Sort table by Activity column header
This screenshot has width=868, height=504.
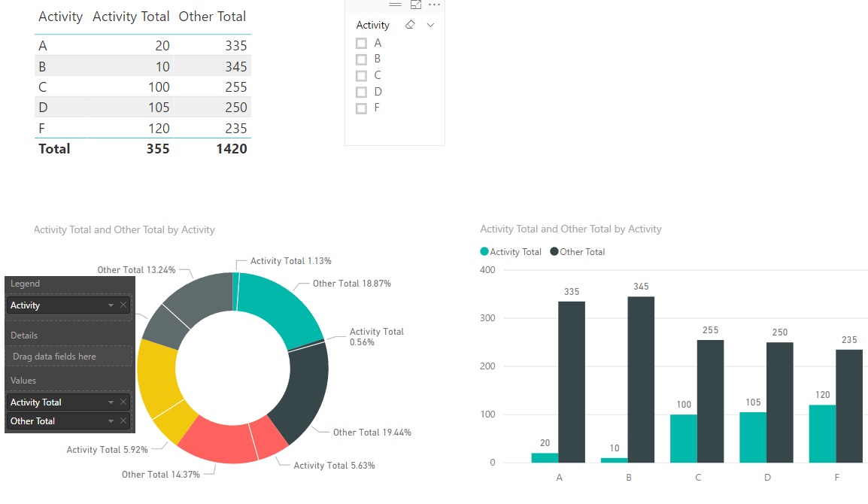coord(60,17)
